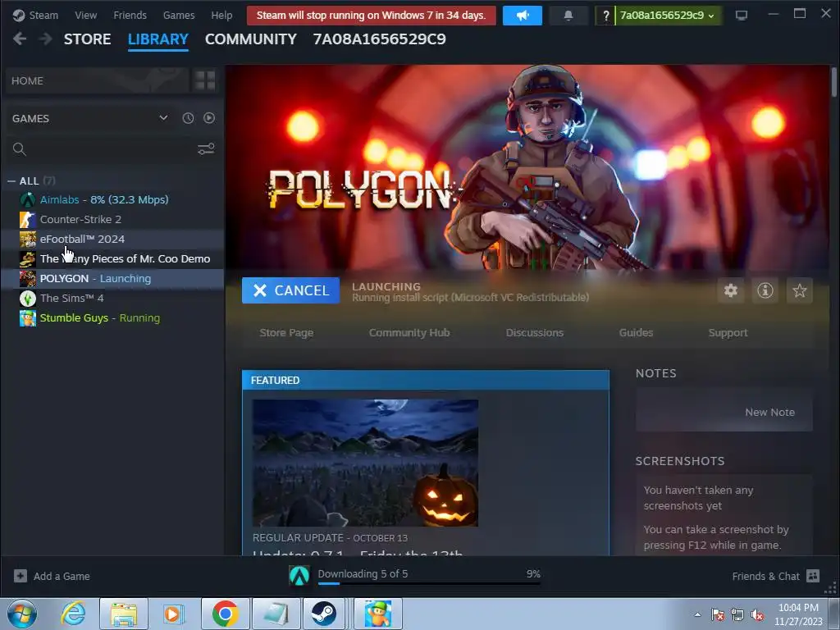Click the Steam logo in menu bar
Image resolution: width=840 pixels, height=630 pixels.
click(19, 16)
